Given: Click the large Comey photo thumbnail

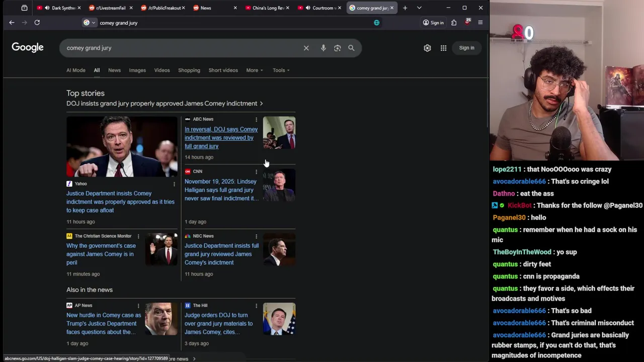Looking at the screenshot, I should point(122,147).
